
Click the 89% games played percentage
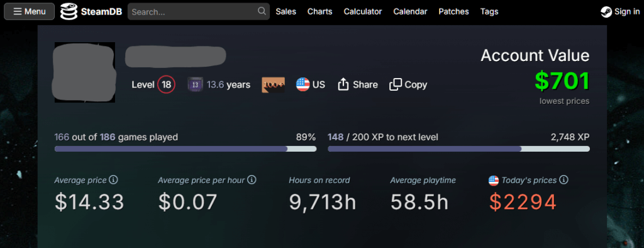(x=306, y=137)
